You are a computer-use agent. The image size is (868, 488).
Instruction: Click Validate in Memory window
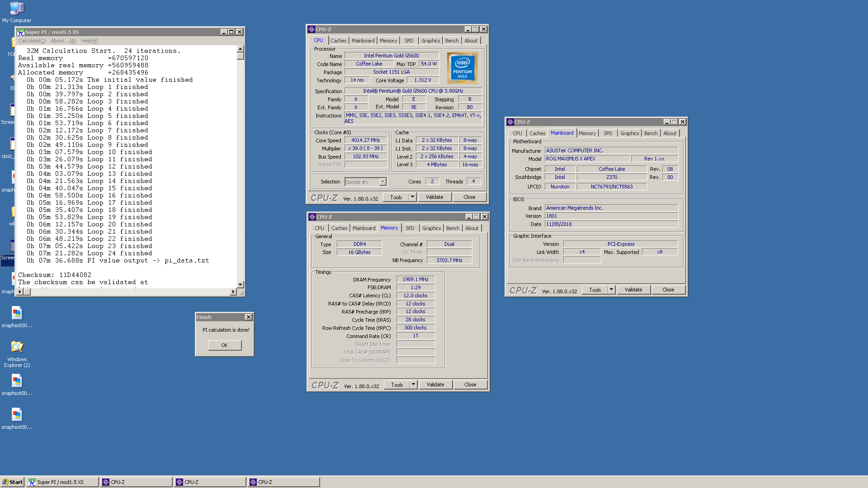(x=435, y=385)
